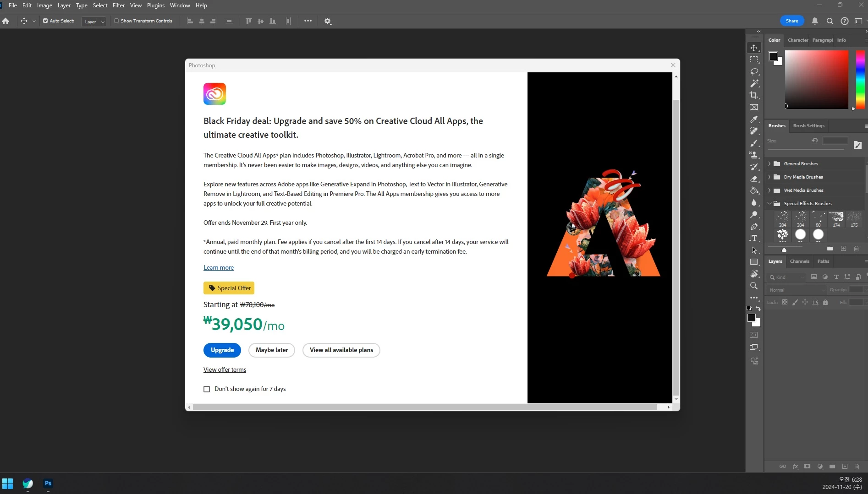
Task: Toggle lock transparent pixels in Layers panel
Action: click(x=785, y=302)
